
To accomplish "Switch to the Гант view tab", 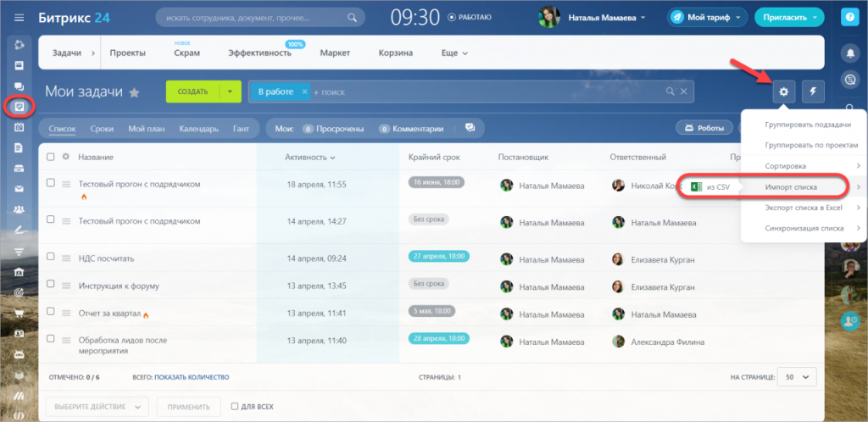I will 241,129.
